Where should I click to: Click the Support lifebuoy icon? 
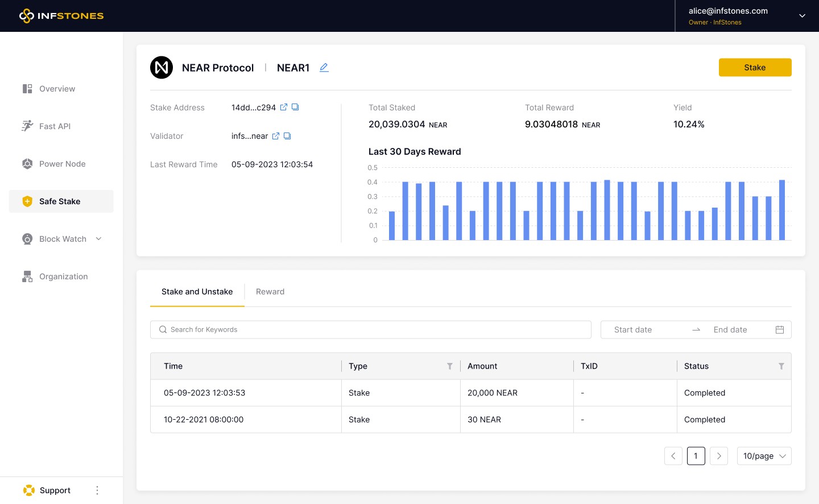pos(28,490)
